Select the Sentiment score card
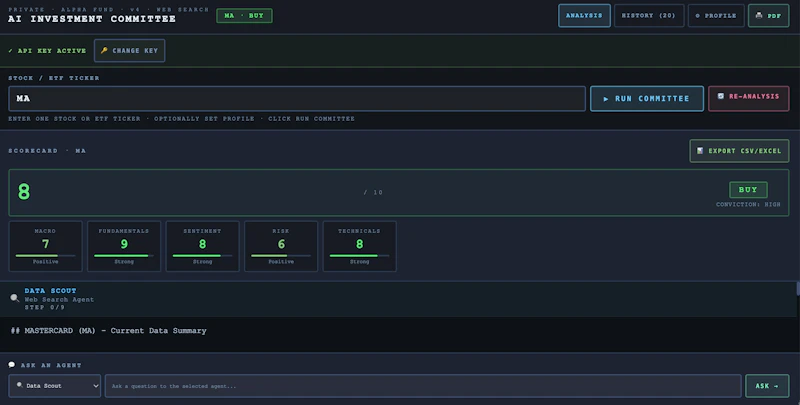 [203, 246]
